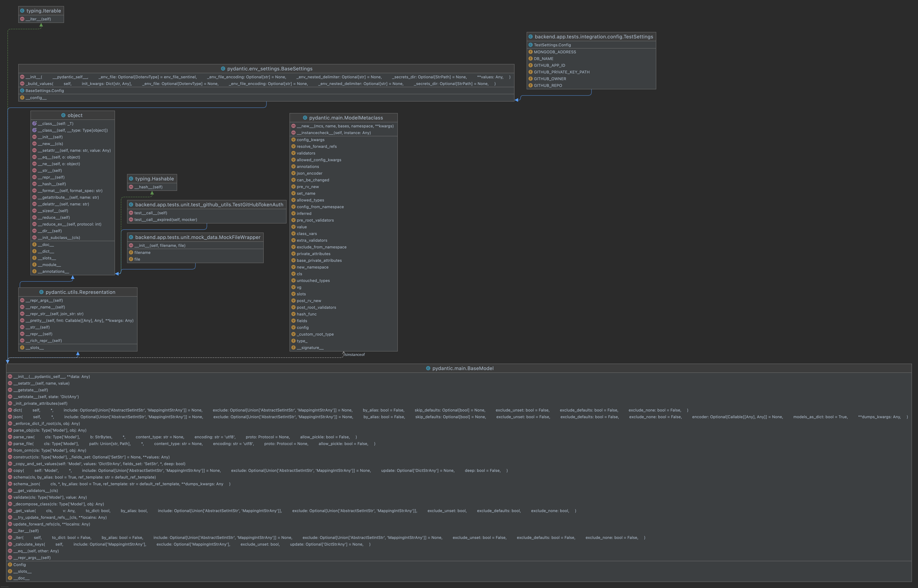Select __hash__(self) in typing.Hashable
Screen dimensions: 918x588
[x=148, y=187]
